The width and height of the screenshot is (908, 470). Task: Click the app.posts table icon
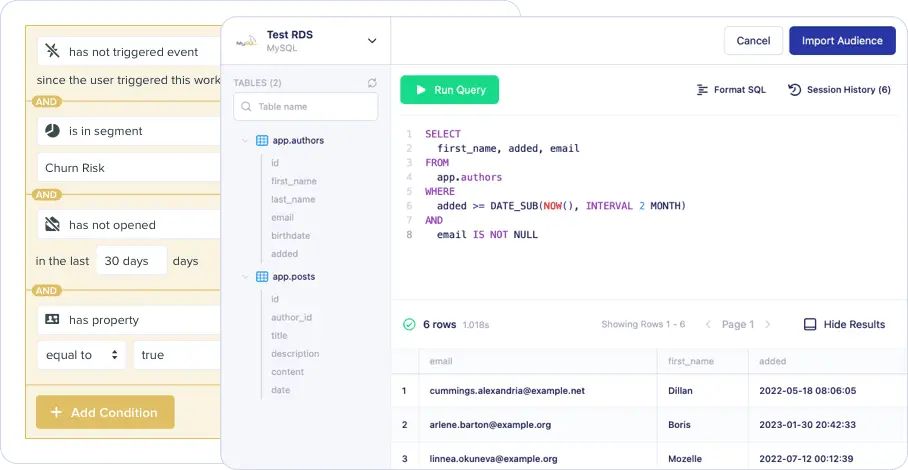(x=262, y=277)
